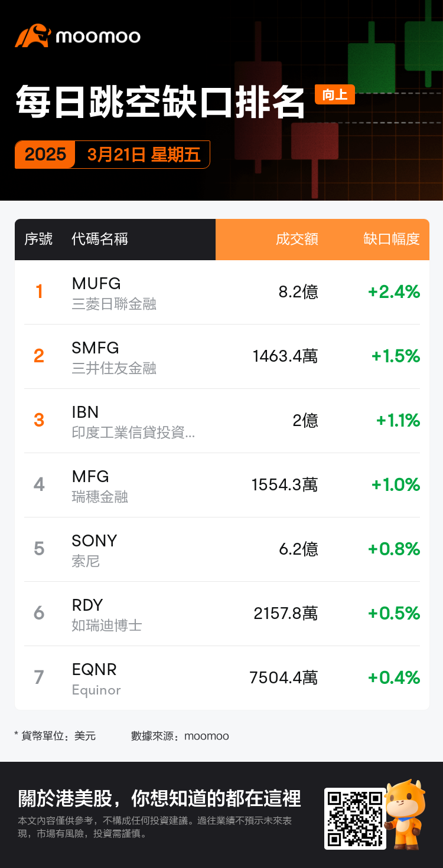This screenshot has width=443, height=868.
Task: Sort by 缺口幅度 column header
Action: pos(392,239)
